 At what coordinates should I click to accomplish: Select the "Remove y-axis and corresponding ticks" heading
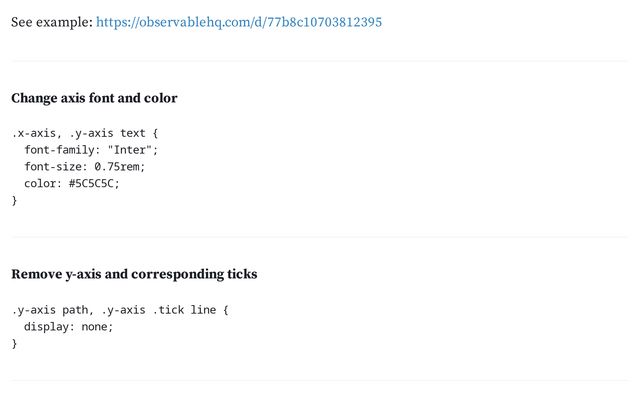[134, 274]
